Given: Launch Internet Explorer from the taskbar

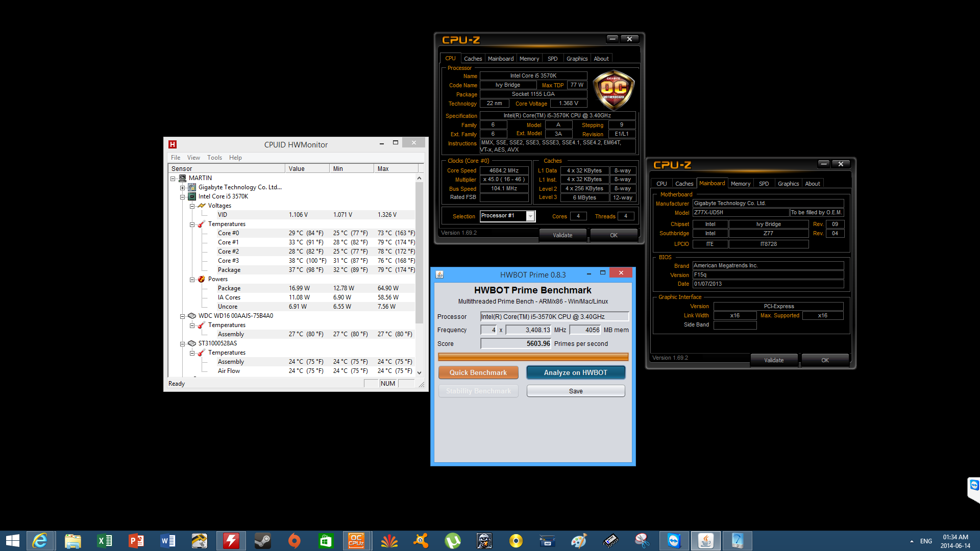Looking at the screenshot, I should click(40, 541).
